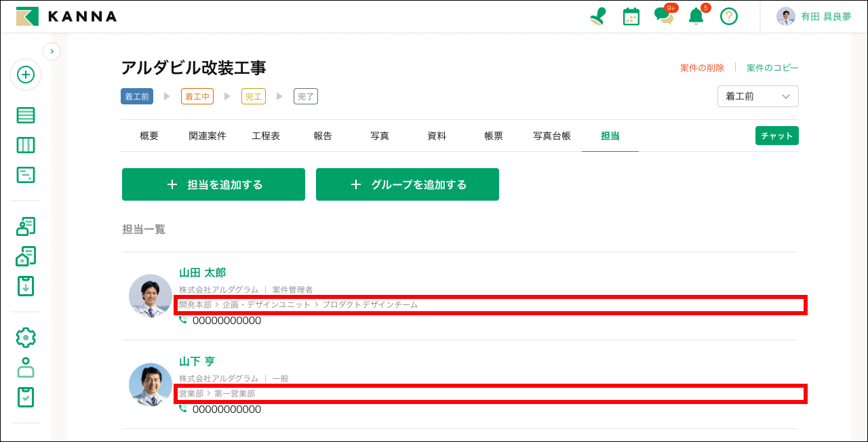Click the 案件のコピー link
This screenshot has height=442, width=868.
[772, 67]
